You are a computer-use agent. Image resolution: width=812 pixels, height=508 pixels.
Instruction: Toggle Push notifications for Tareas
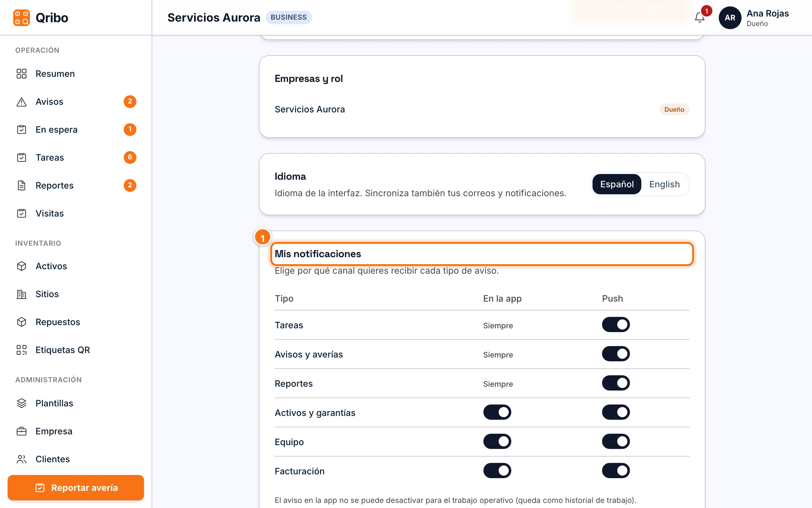pos(616,324)
